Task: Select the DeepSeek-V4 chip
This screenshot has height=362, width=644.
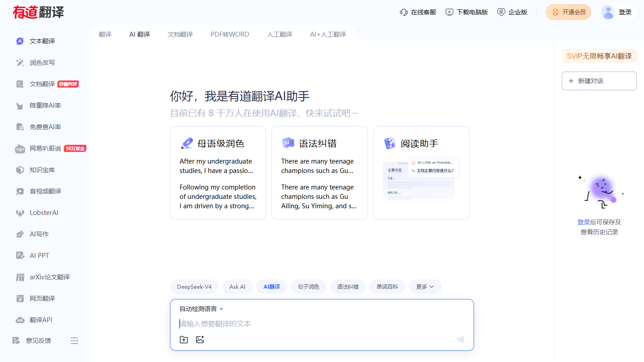Action: pos(194,286)
